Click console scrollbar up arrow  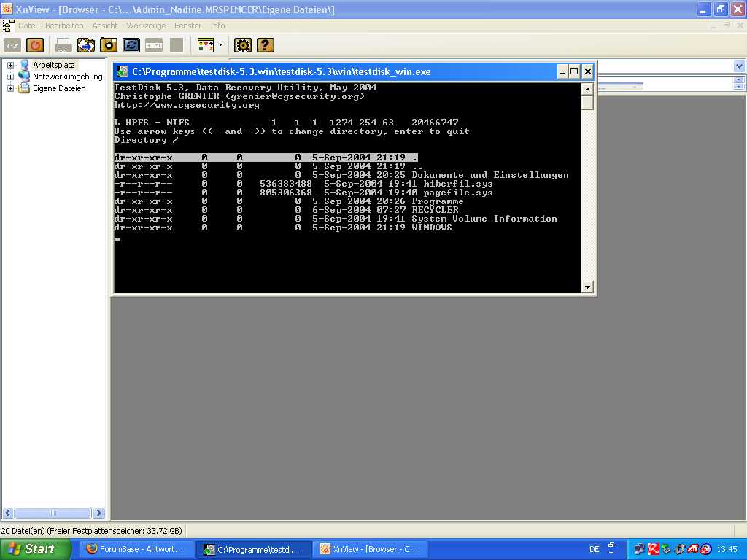tap(587, 89)
